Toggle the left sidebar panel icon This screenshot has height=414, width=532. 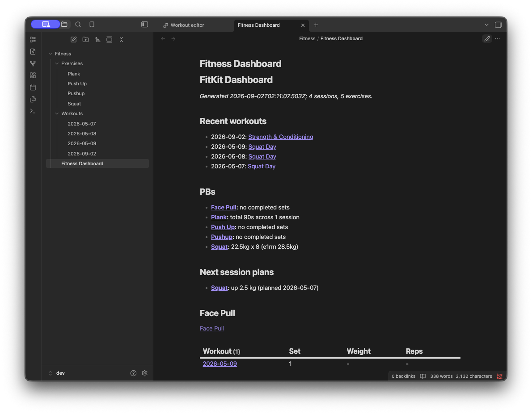tap(144, 25)
